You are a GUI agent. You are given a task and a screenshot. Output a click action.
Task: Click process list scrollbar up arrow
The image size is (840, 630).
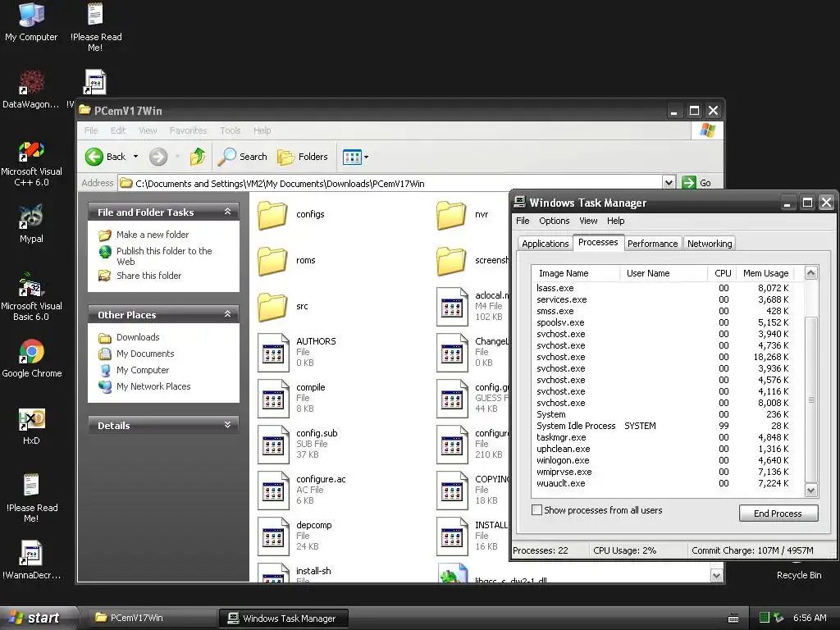[x=810, y=272]
